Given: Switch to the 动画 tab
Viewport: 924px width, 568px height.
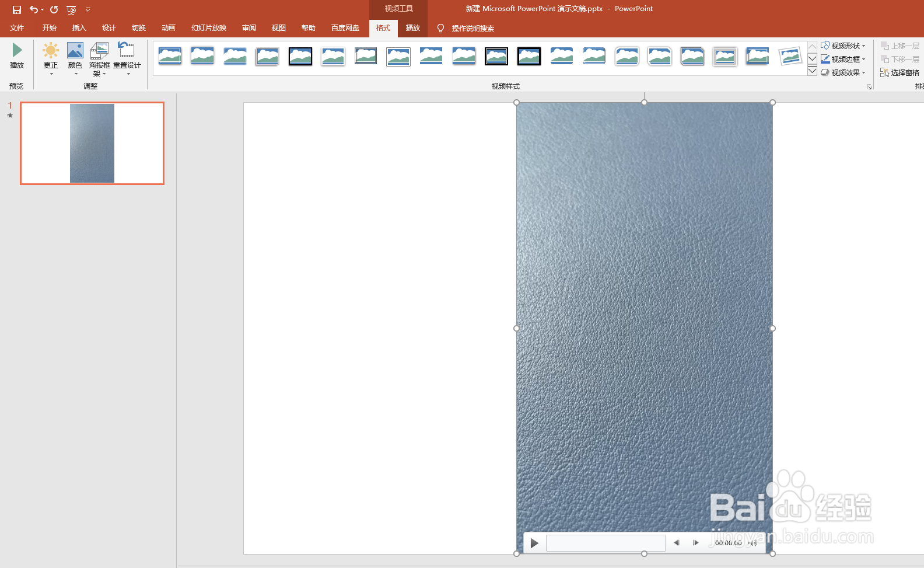Looking at the screenshot, I should coord(169,28).
